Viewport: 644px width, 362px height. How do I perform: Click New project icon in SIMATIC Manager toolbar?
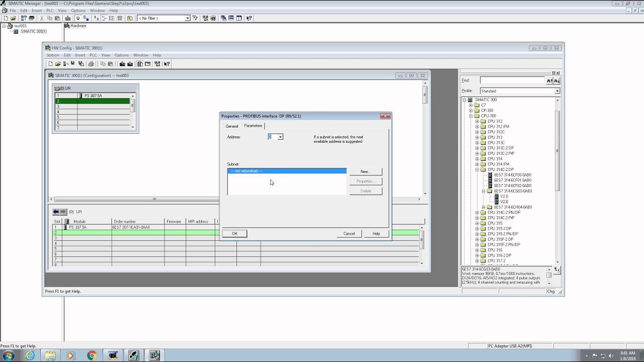(x=6, y=18)
